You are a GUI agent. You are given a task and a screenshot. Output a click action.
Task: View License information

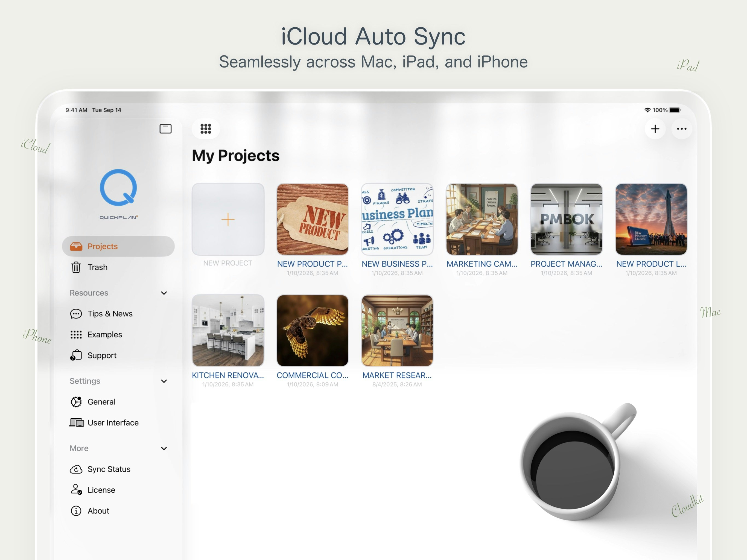click(x=101, y=490)
